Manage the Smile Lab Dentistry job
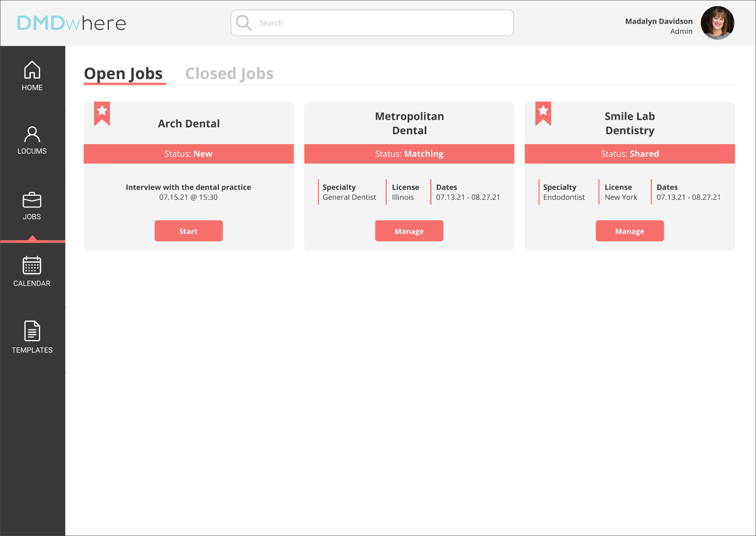The image size is (756, 536). 630,231
